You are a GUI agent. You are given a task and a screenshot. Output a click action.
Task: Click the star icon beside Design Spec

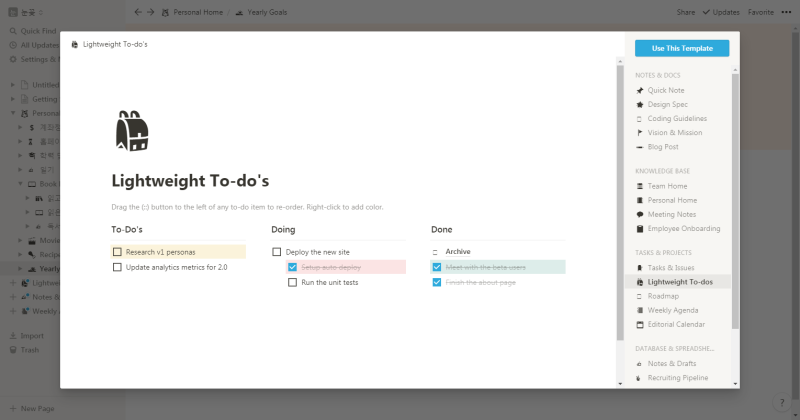(640, 105)
